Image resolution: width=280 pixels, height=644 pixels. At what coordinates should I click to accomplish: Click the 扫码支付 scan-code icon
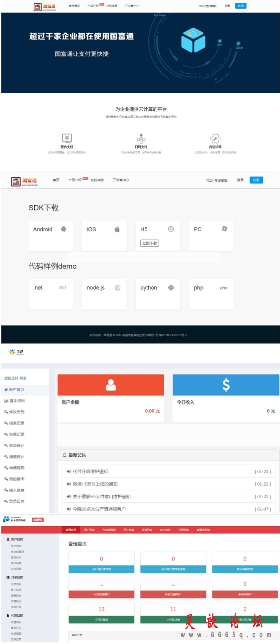(x=141, y=138)
